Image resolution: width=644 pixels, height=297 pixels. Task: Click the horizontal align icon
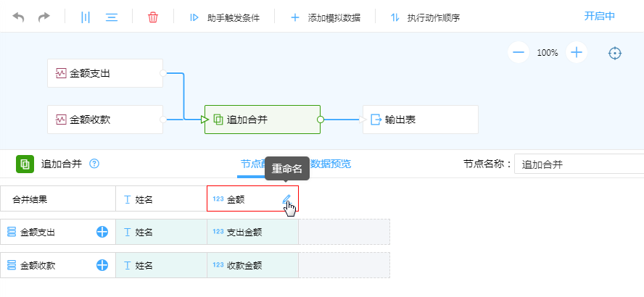click(112, 17)
